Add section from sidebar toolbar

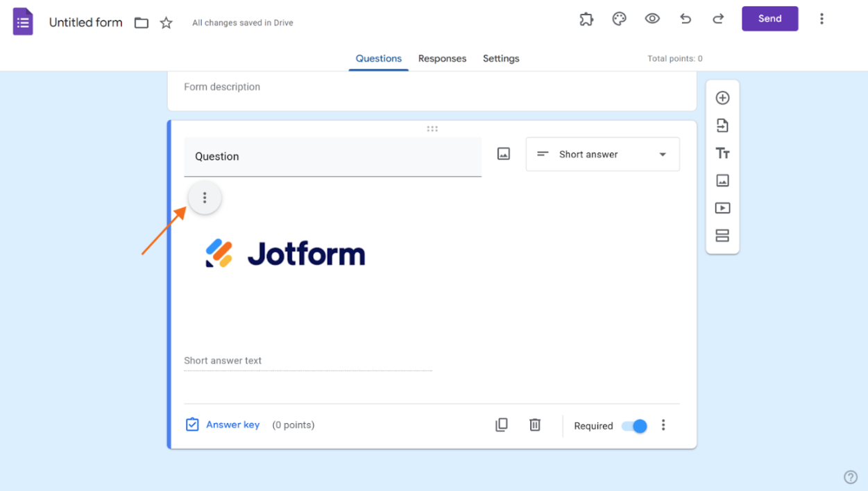pos(722,236)
